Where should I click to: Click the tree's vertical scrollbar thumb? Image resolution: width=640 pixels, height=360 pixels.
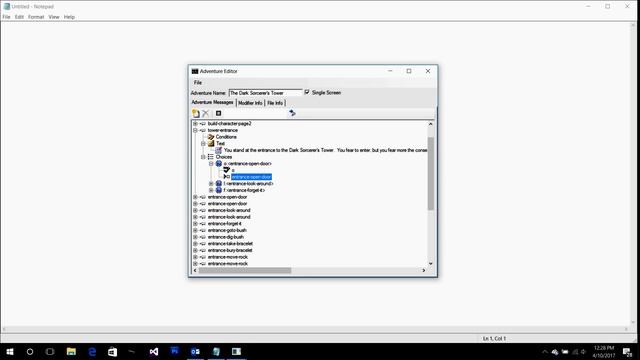tap(431, 173)
